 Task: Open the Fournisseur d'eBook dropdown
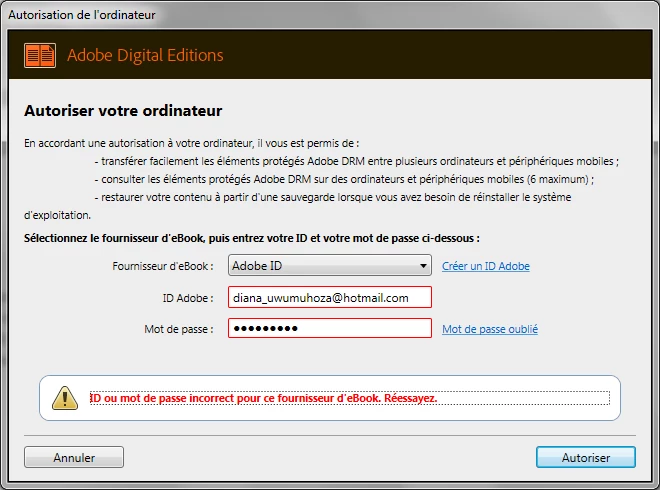(x=330, y=266)
